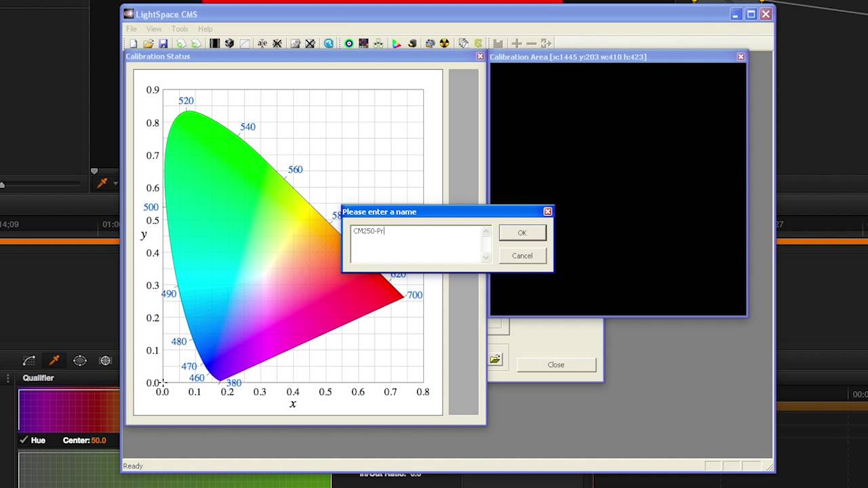Click the New file toolbar icon
Viewport: 868px width, 488px height.
pyautogui.click(x=133, y=43)
